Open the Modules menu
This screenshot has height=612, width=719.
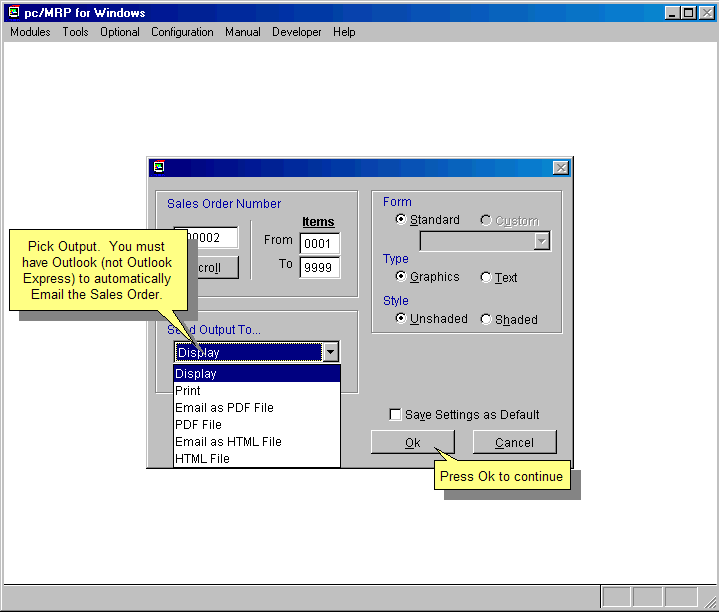30,32
